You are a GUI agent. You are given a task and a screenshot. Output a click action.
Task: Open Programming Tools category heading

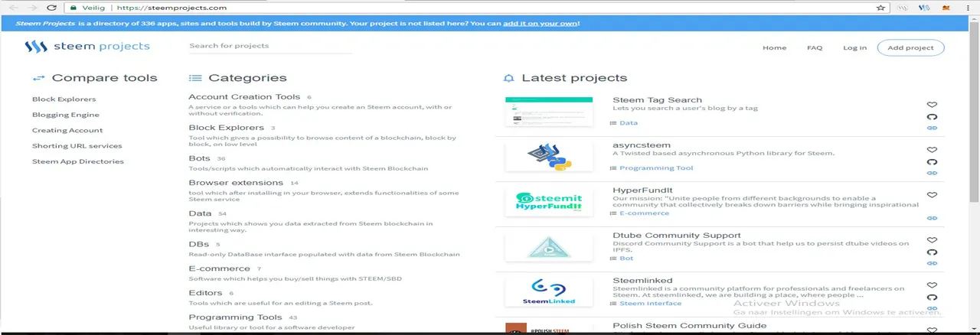(x=235, y=317)
